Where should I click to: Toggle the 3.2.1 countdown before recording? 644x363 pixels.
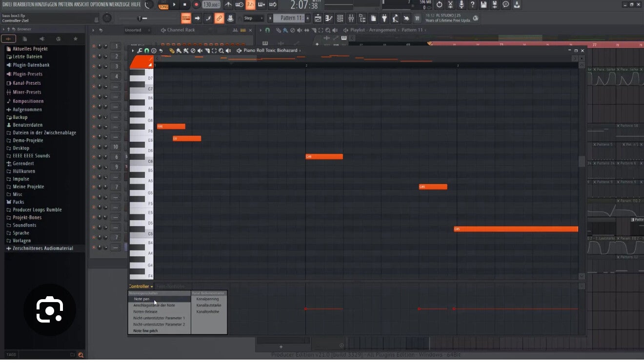tap(250, 5)
